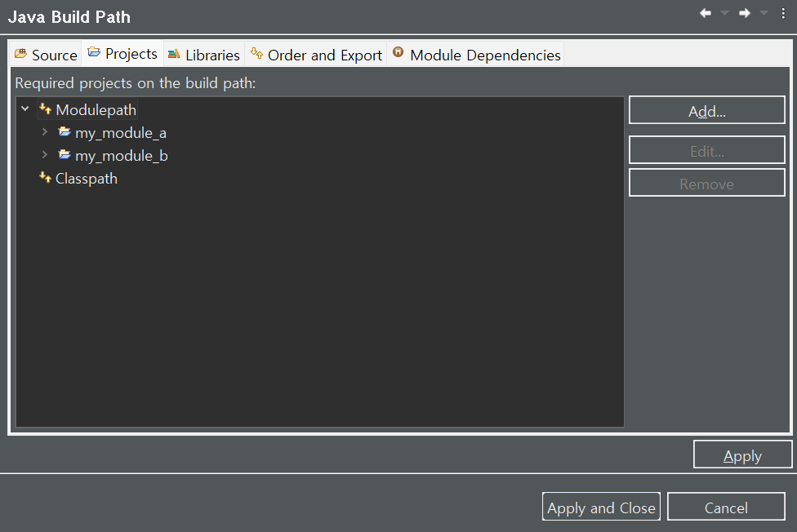
Task: Expand the my_module_a project node
Action: point(45,131)
